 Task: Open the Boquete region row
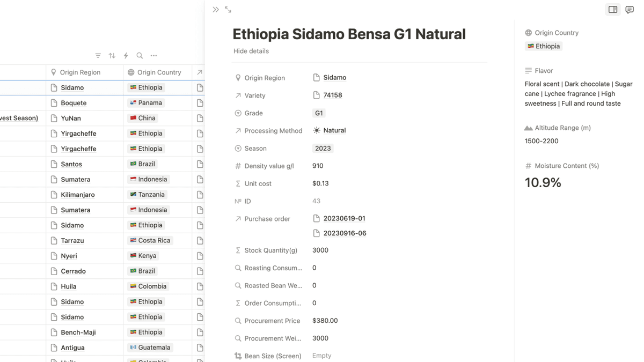pos(74,103)
